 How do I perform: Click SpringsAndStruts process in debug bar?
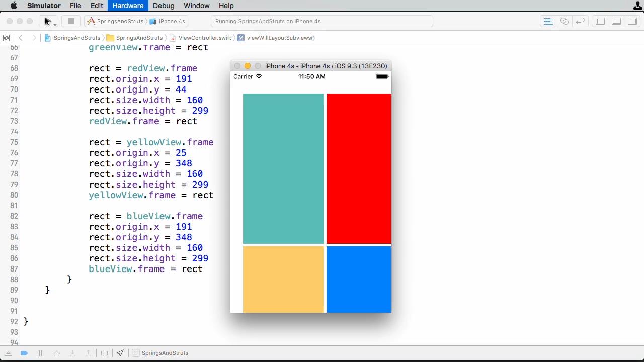tap(160, 353)
